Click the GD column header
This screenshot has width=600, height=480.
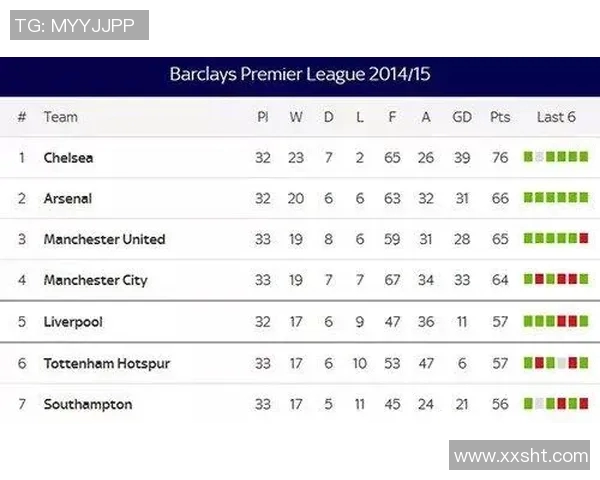(462, 117)
